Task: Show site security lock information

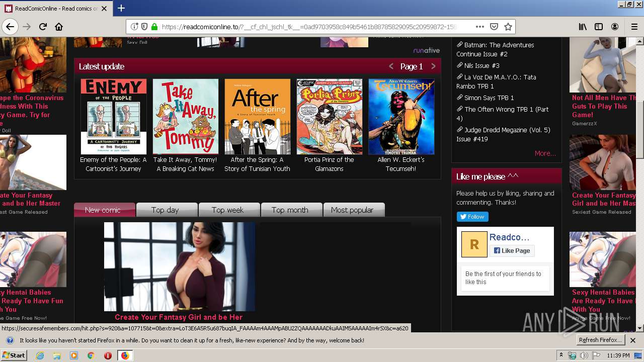Action: coord(154,27)
